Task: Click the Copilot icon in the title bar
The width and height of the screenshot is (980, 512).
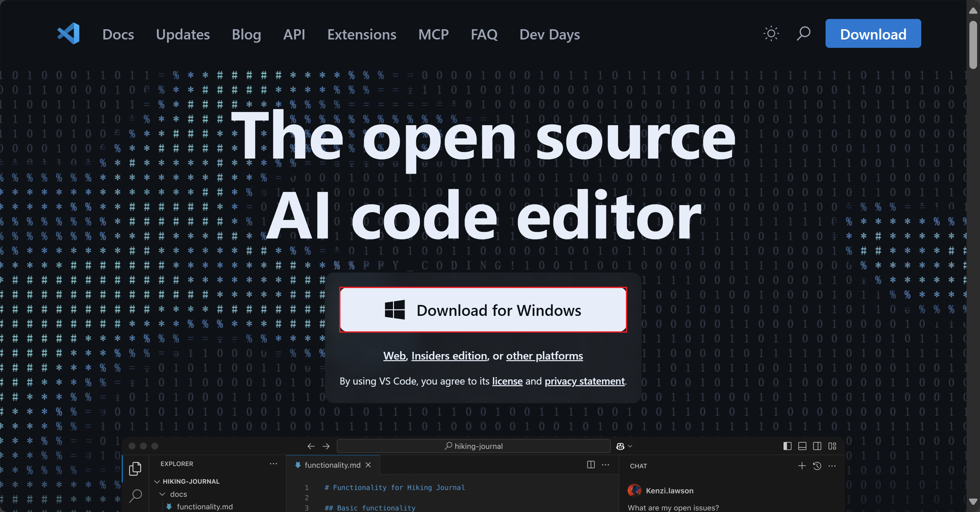Action: point(620,446)
